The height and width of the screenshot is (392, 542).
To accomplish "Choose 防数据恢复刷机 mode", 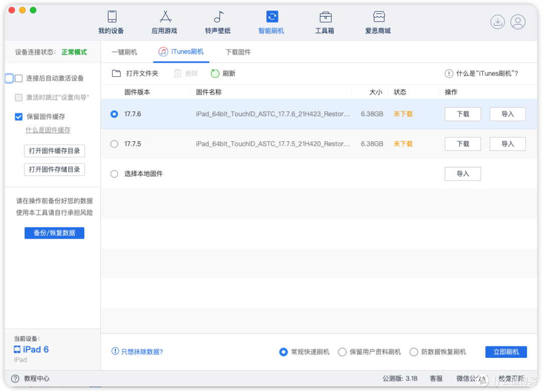I will pyautogui.click(x=414, y=352).
